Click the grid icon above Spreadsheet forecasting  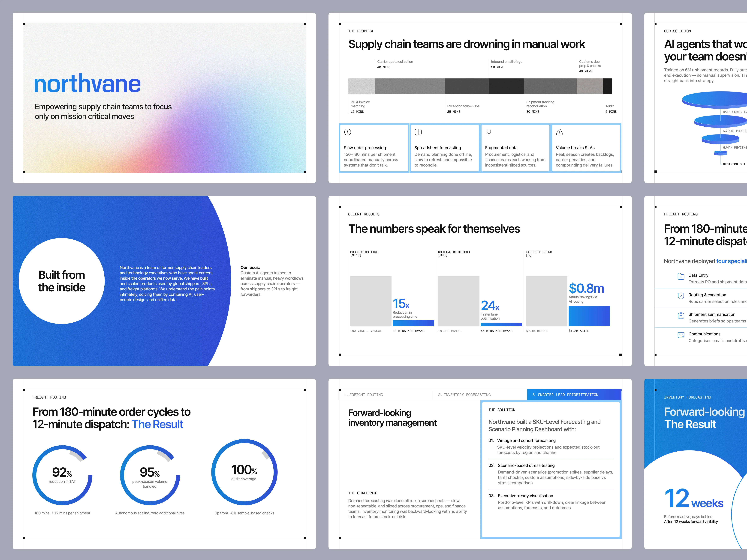pyautogui.click(x=418, y=132)
